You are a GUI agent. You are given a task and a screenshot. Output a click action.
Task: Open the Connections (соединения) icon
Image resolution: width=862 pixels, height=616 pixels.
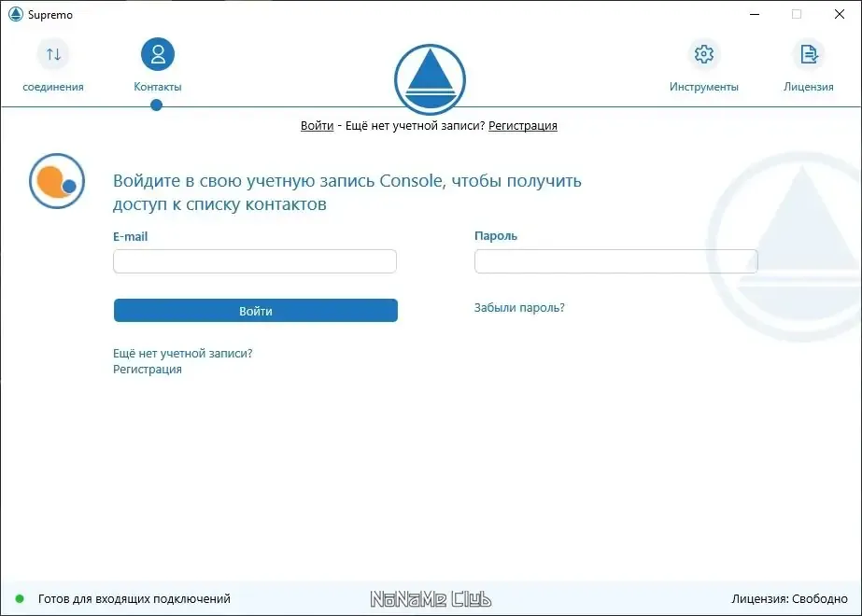53,54
